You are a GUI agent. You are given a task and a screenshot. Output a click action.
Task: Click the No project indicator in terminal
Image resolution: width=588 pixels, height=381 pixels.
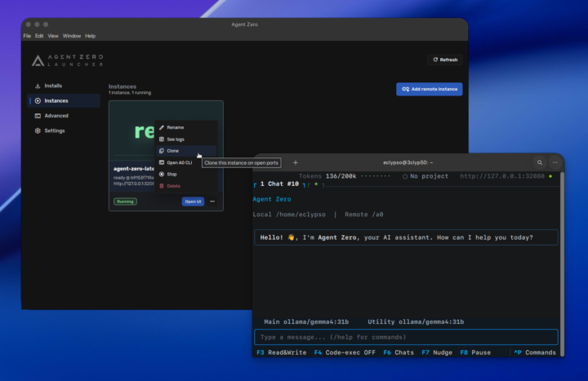pyautogui.click(x=425, y=176)
